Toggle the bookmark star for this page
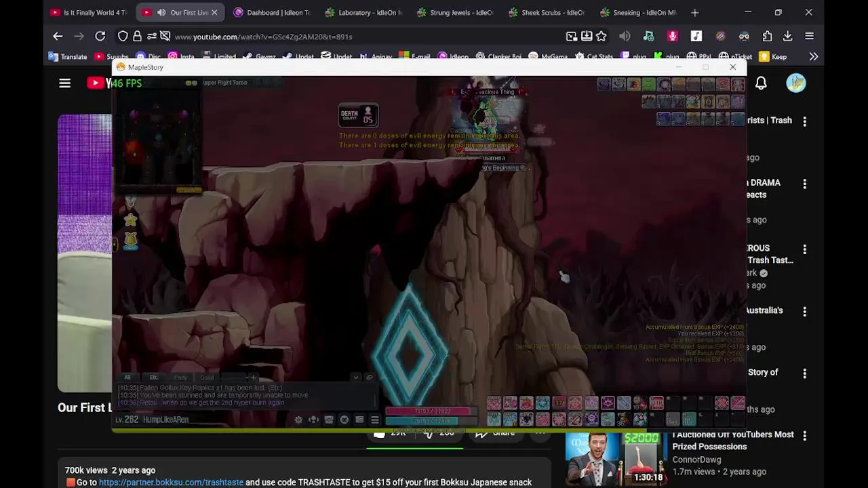 601,37
